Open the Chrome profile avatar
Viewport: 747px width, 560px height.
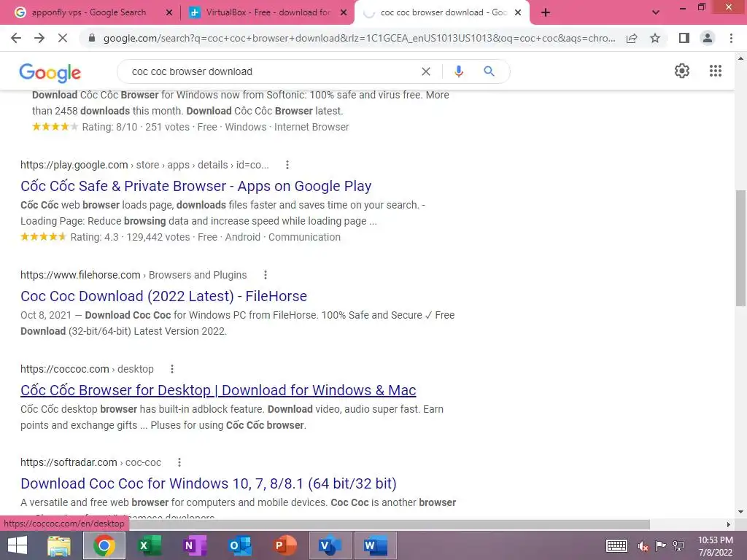[x=708, y=38]
